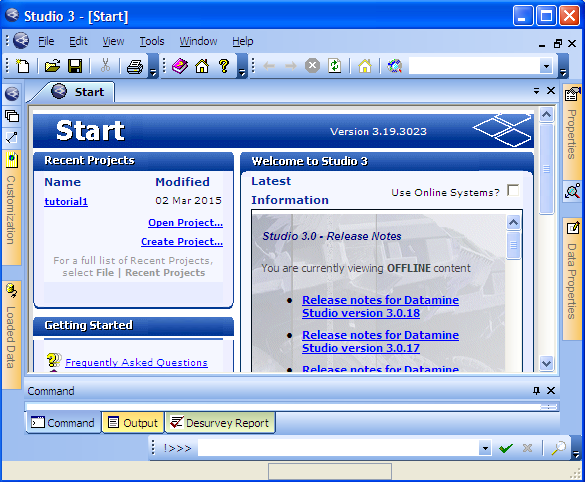Click the find command magnifier icon
This screenshot has width=585, height=482.
(559, 448)
